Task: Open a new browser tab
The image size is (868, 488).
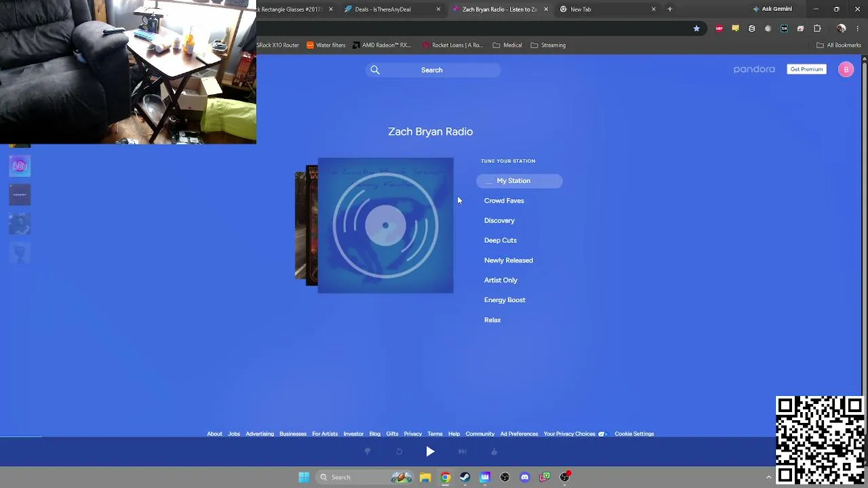Action: click(x=670, y=9)
